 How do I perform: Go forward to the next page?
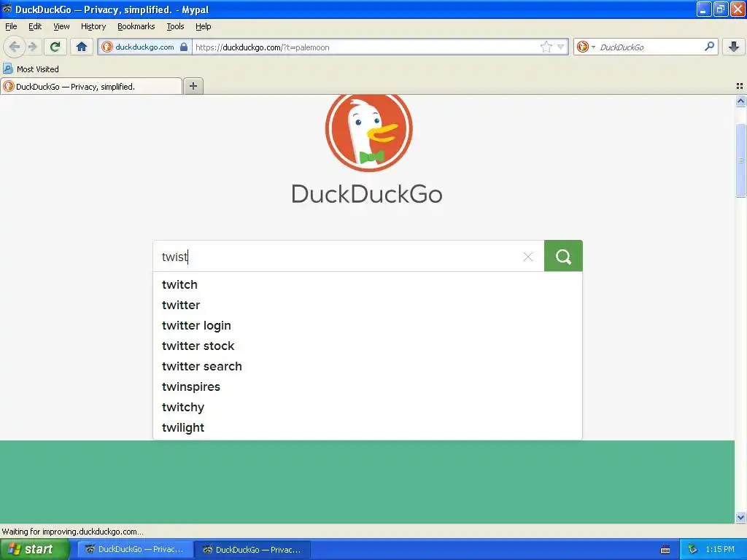pos(33,47)
